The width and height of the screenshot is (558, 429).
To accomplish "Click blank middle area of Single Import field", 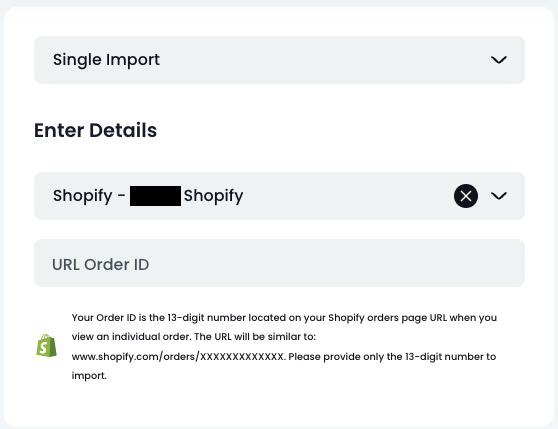I will click(320, 60).
